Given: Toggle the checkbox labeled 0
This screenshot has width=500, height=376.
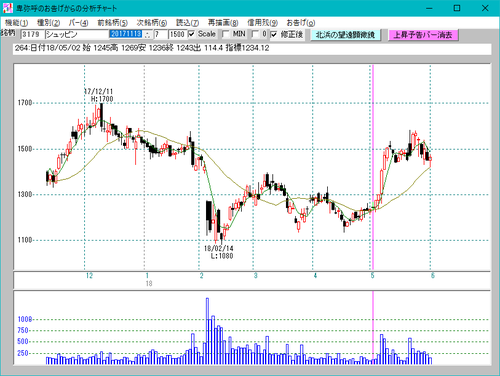Looking at the screenshot, I should pyautogui.click(x=255, y=34).
